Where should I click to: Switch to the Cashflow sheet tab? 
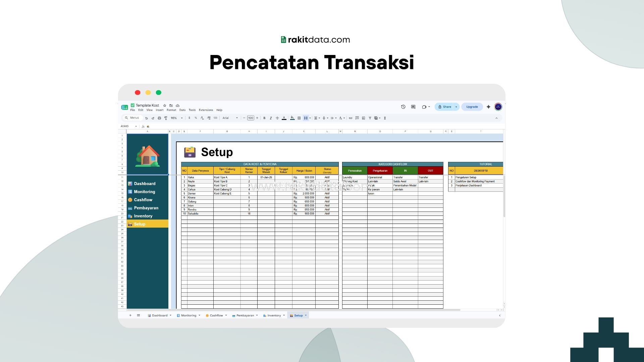(x=216, y=315)
